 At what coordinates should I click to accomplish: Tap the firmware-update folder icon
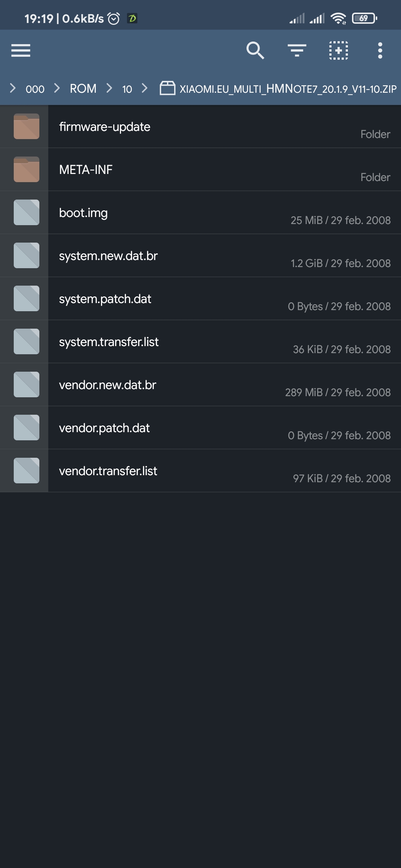coord(26,126)
